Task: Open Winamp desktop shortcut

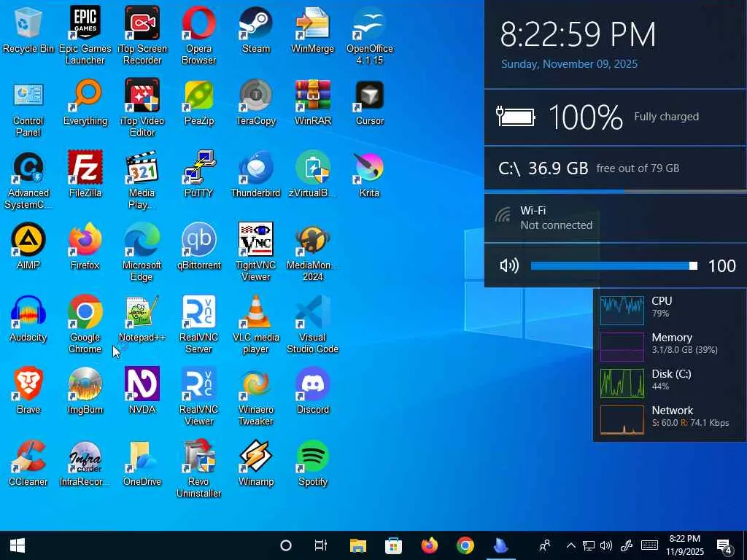Action: 256,464
